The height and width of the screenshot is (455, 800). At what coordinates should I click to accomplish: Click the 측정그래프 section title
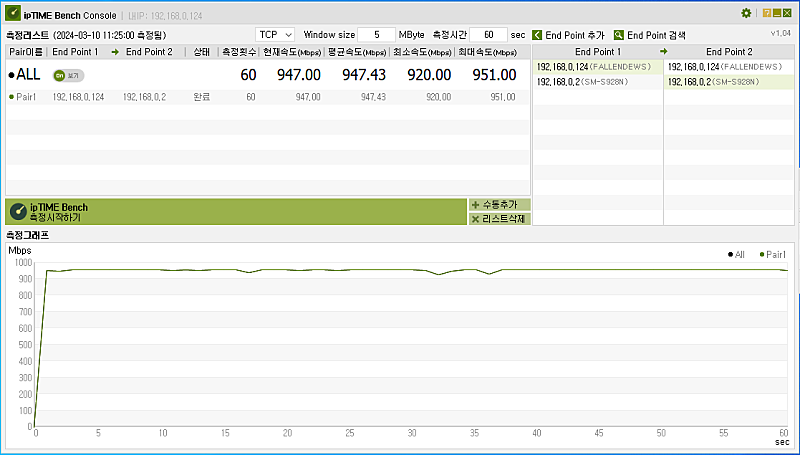pyautogui.click(x=27, y=235)
